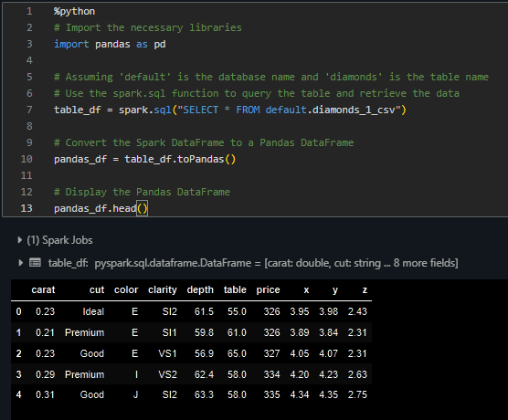Screen dimensions: 508x420
Task: Click the table icon beside table_df
Action: click(x=35, y=262)
